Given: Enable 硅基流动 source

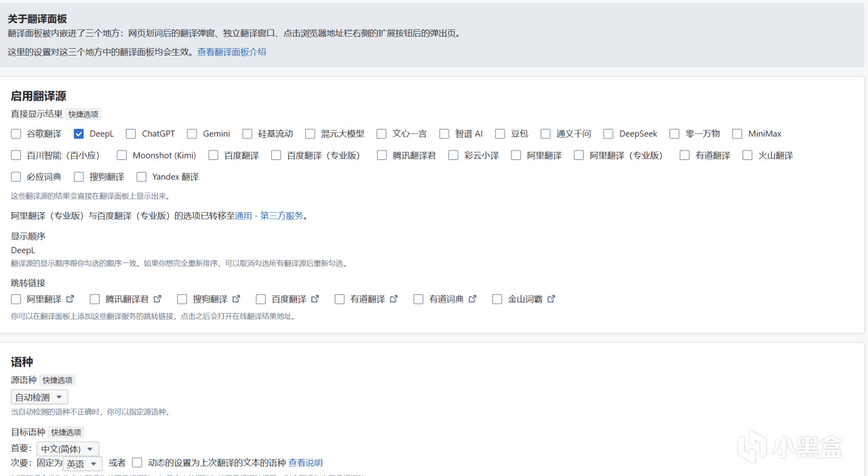Looking at the screenshot, I should click(x=248, y=134).
